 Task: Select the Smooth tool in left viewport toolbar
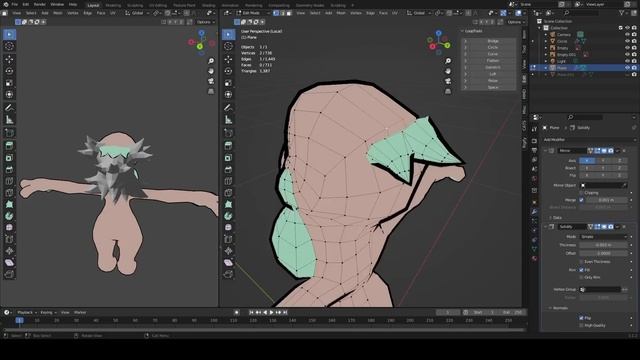pos(9,228)
